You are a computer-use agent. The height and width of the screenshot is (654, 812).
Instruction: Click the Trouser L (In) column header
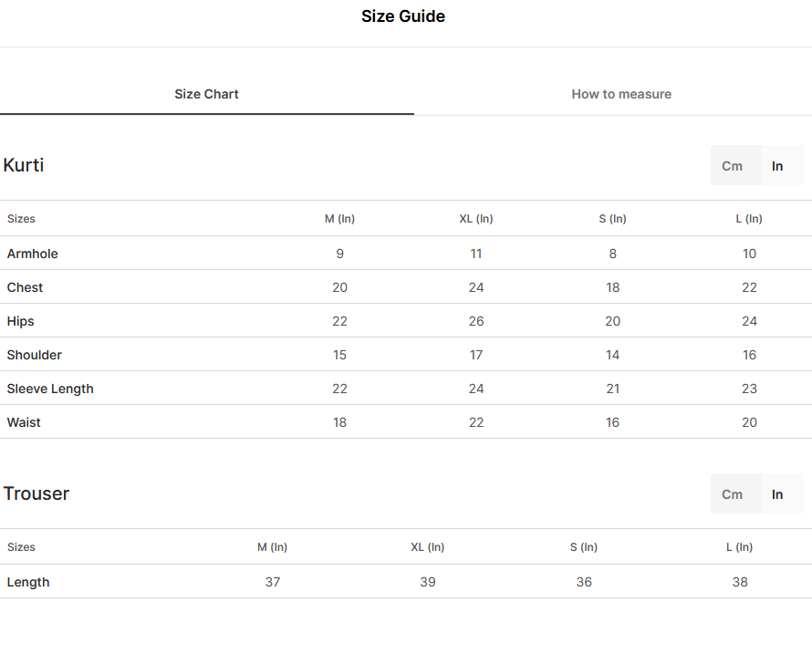(x=740, y=546)
